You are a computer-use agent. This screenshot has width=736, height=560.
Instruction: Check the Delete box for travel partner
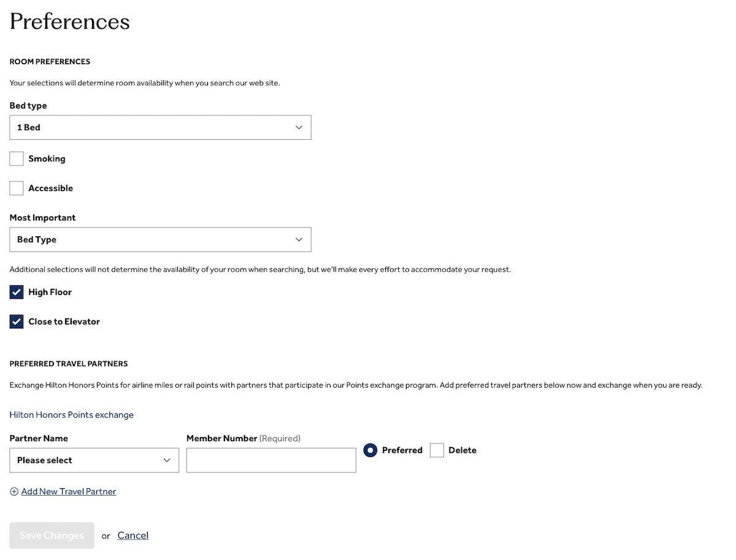pos(437,450)
